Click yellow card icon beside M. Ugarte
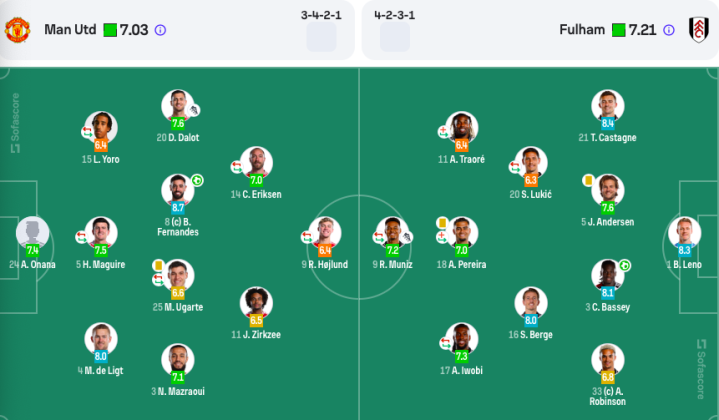 click(158, 265)
